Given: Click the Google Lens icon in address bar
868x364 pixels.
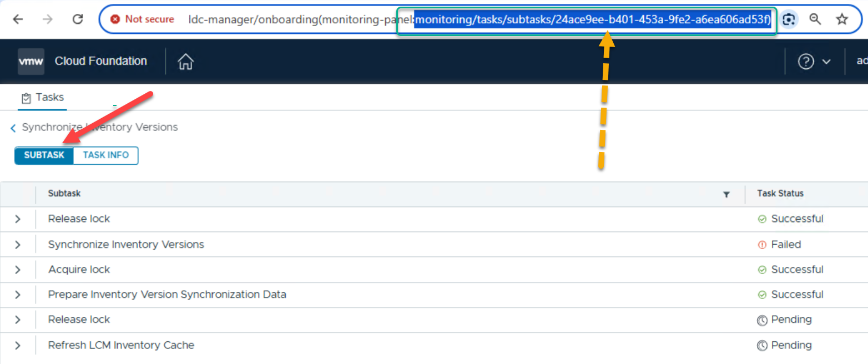Looking at the screenshot, I should pyautogui.click(x=789, y=19).
